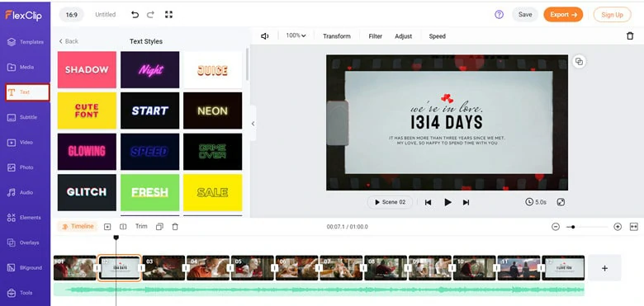644x306 pixels.
Task: Mute the video with the speaker icon
Action: (x=264, y=36)
